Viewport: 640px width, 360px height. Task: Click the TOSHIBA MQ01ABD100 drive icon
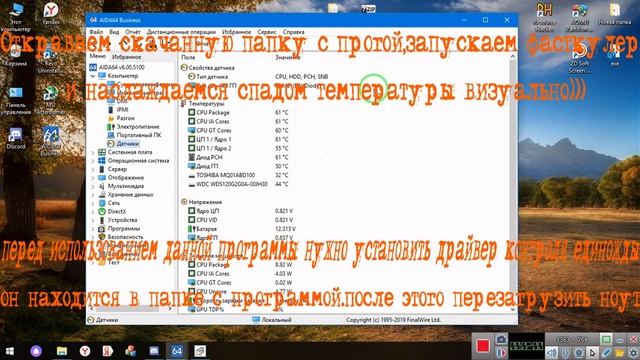(x=191, y=175)
